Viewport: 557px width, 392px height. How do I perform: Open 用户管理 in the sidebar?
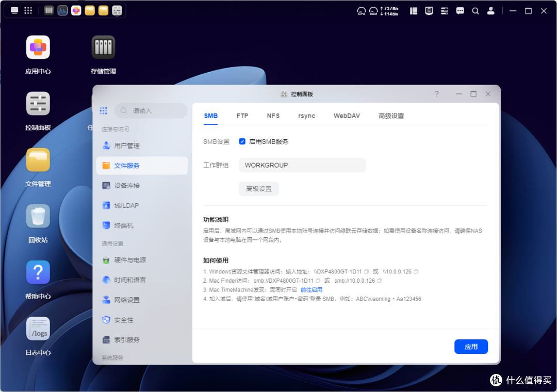(142, 146)
